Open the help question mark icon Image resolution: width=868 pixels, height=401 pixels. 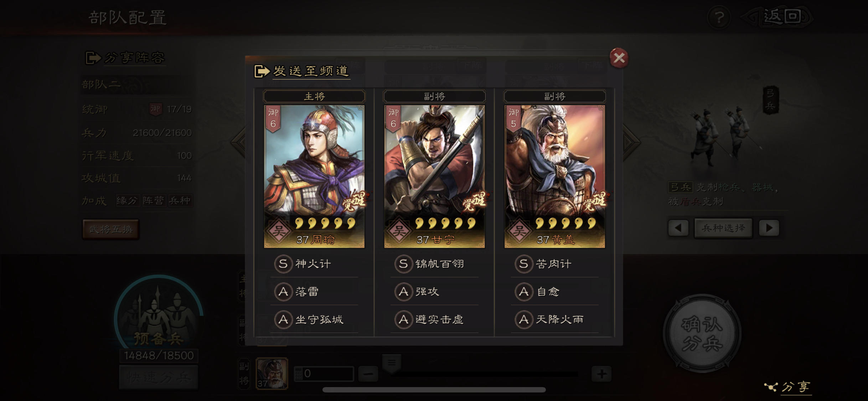[719, 17]
